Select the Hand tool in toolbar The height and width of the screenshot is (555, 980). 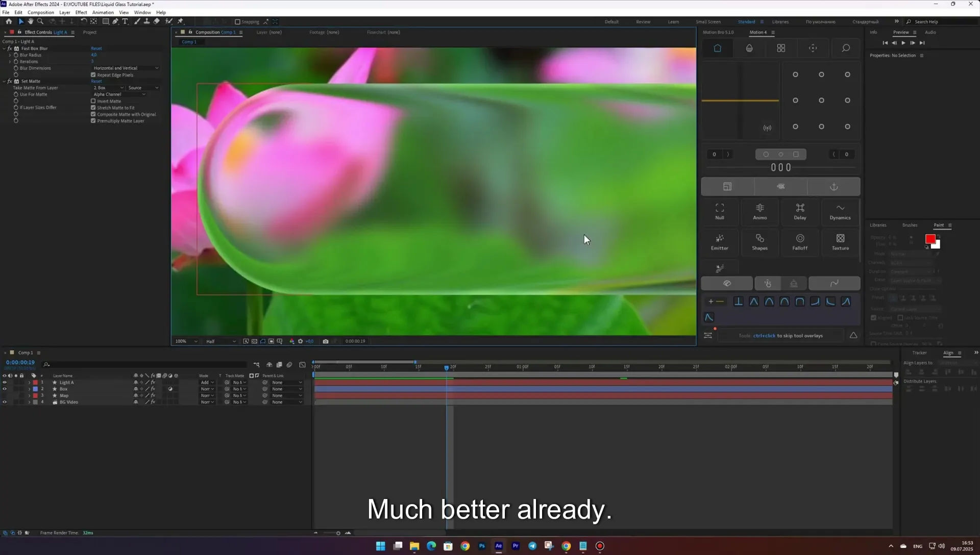pyautogui.click(x=30, y=21)
